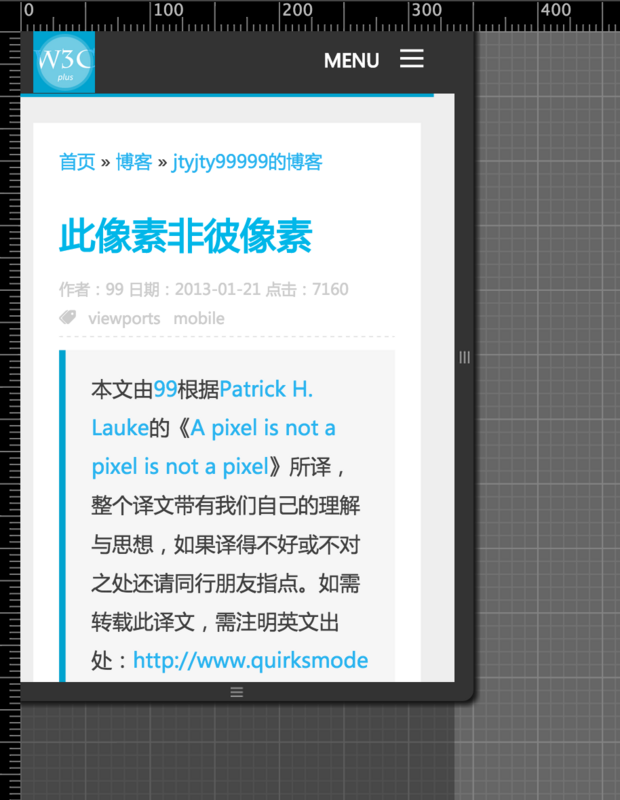Open the hamburger menu icon
The height and width of the screenshot is (800, 620).
pos(411,59)
